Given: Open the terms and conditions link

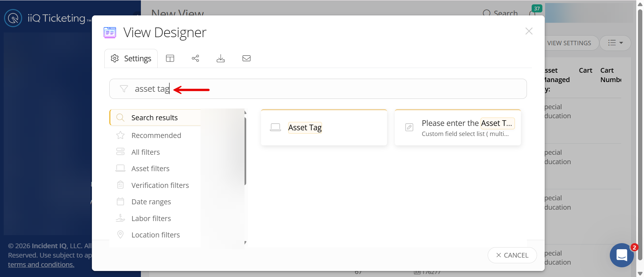Looking at the screenshot, I should pyautogui.click(x=41, y=265).
